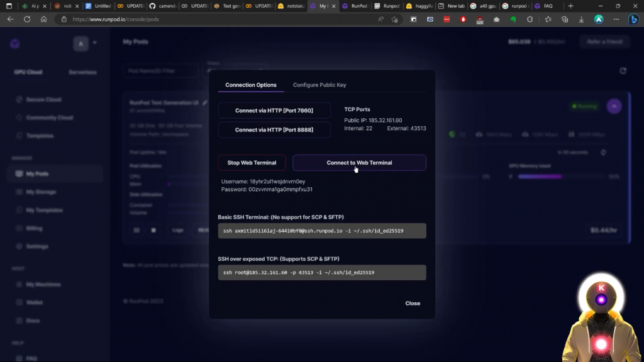Image resolution: width=644 pixels, height=362 pixels.
Task: Refresh pods list with the refresh icon
Action: 623,71
